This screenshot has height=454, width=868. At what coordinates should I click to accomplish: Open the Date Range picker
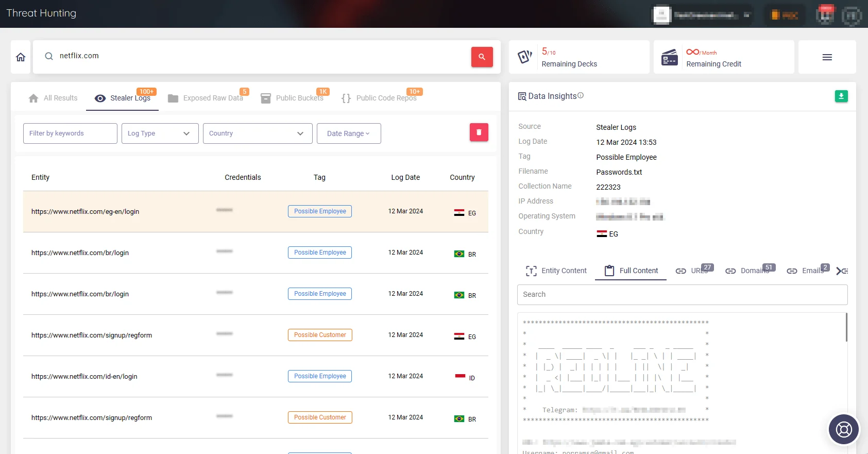point(349,133)
